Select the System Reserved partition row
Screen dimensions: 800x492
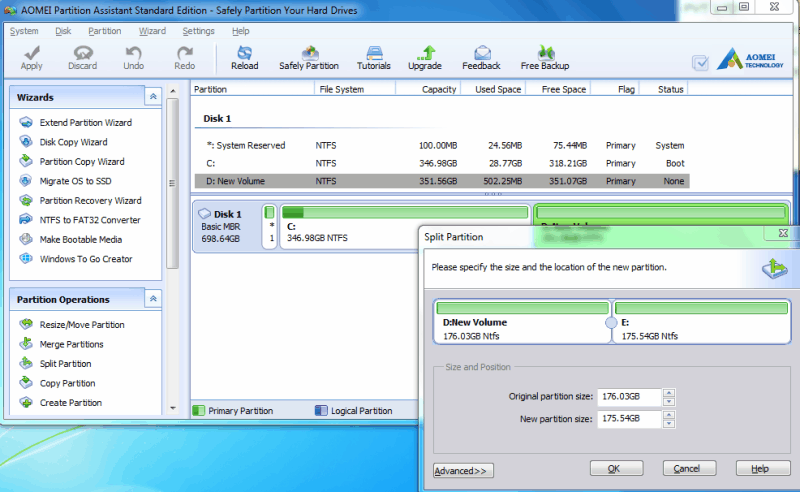442,145
